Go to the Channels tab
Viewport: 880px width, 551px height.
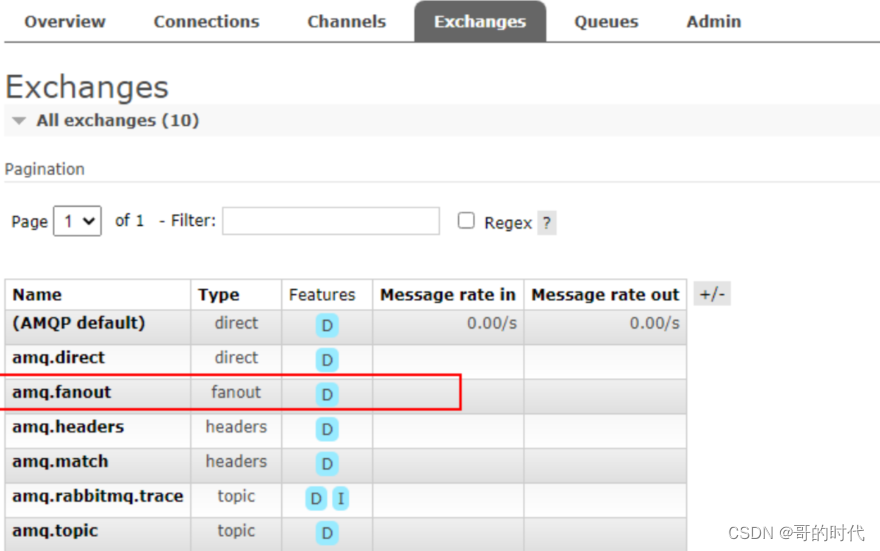point(347,21)
